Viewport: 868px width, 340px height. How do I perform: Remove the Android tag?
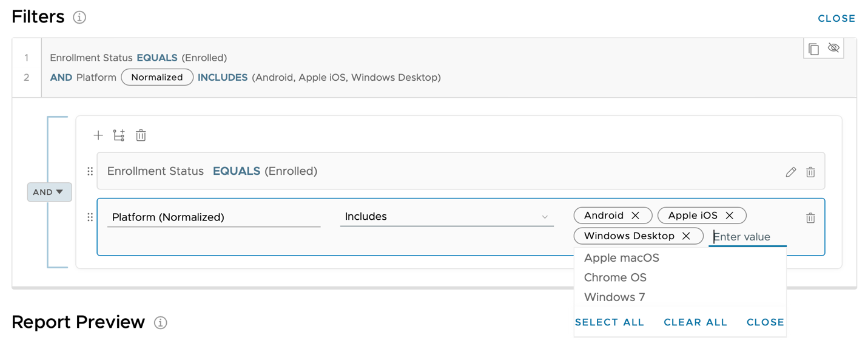click(635, 216)
